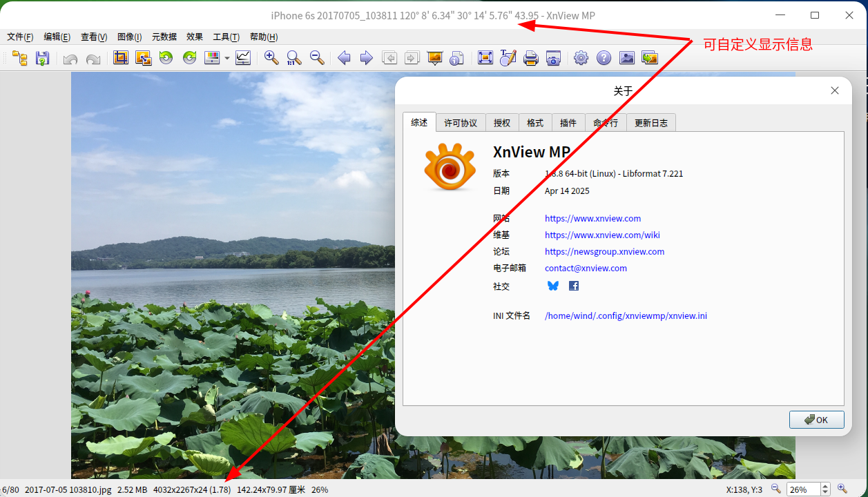The height and width of the screenshot is (497, 868).
Task: Switch to the 许可协议 tab
Action: point(461,123)
